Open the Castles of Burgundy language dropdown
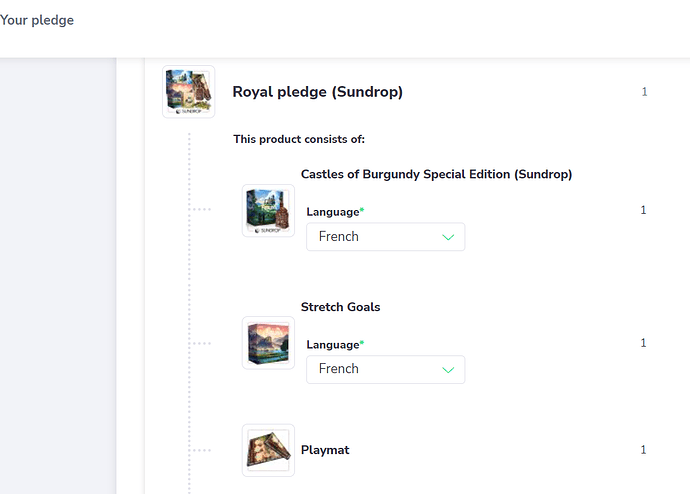 (385, 237)
